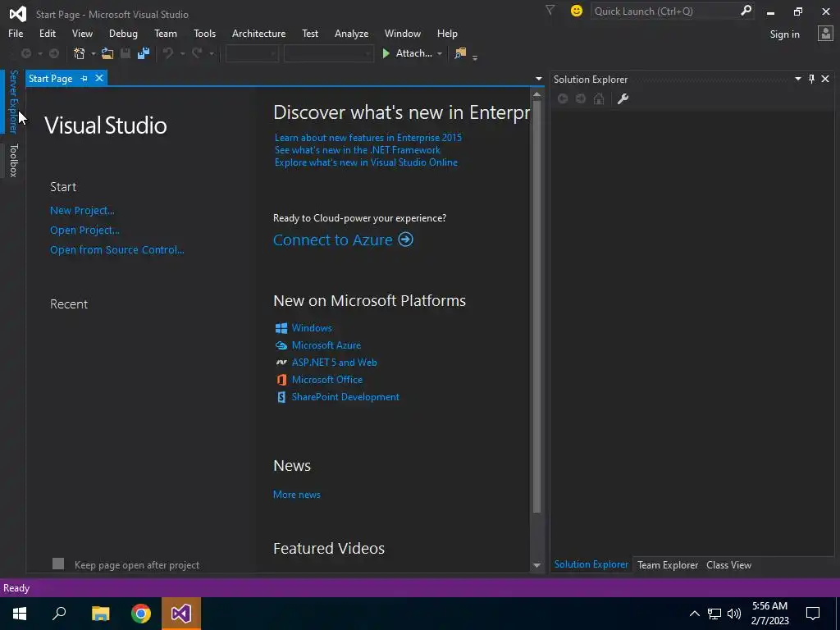This screenshot has height=630, width=840.
Task: Click the Save toolbar icon
Action: (126, 53)
